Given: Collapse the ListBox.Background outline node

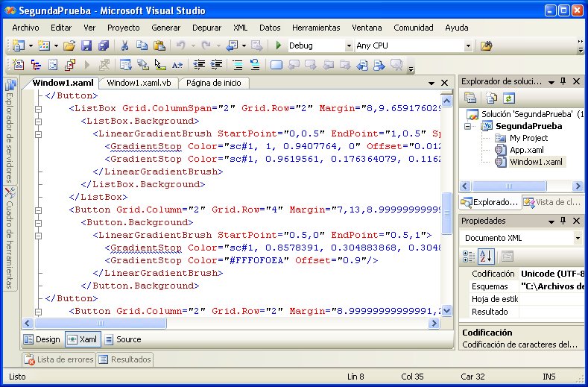Looking at the screenshot, I should 38,122.
